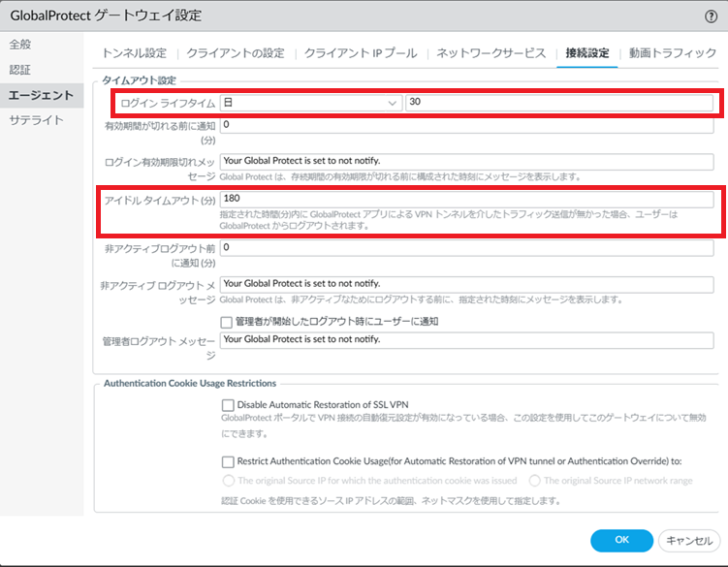Click the Authentication Cookie Usage Restrictions heading
Viewport: 728px width, 567px height.
point(190,384)
